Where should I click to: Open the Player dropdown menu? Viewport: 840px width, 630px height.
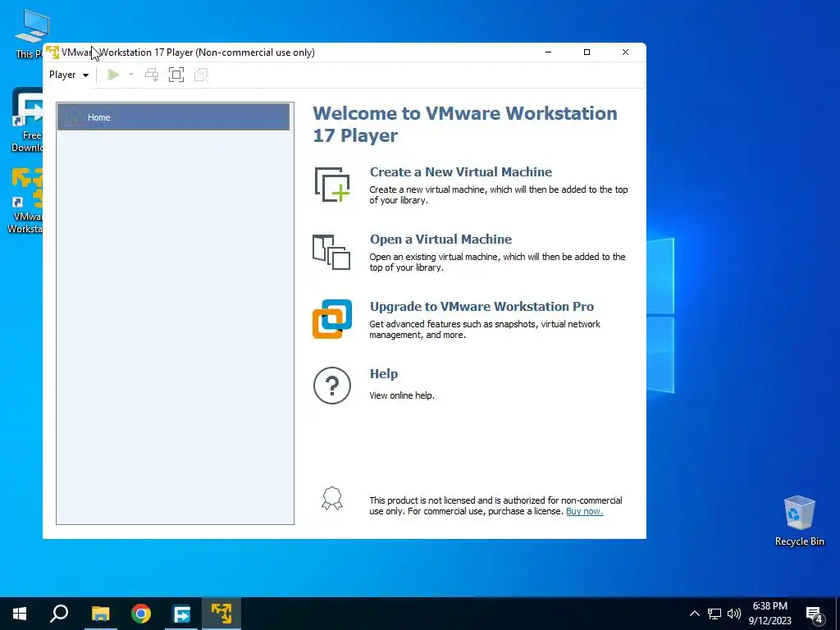pyautogui.click(x=69, y=75)
